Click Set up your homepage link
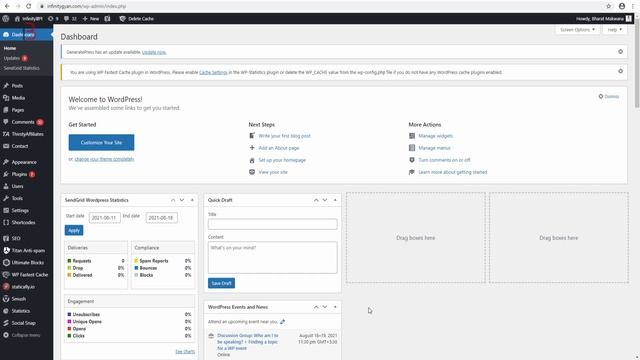Image resolution: width=640 pixels, height=360 pixels. click(282, 160)
